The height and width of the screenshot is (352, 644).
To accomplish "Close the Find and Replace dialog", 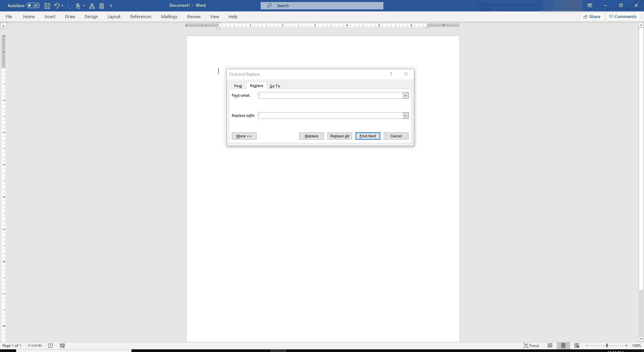I will click(406, 74).
